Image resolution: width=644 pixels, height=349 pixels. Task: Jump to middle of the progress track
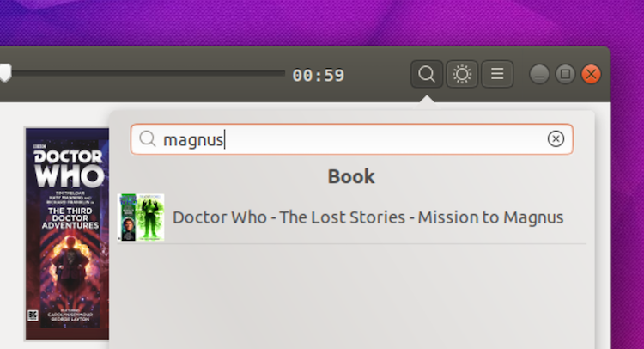tap(143, 74)
